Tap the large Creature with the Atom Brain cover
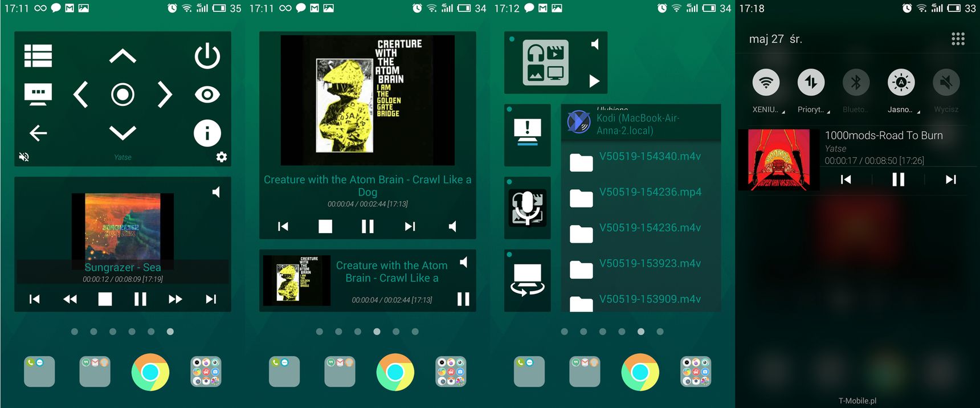The width and height of the screenshot is (980, 408). (x=367, y=100)
